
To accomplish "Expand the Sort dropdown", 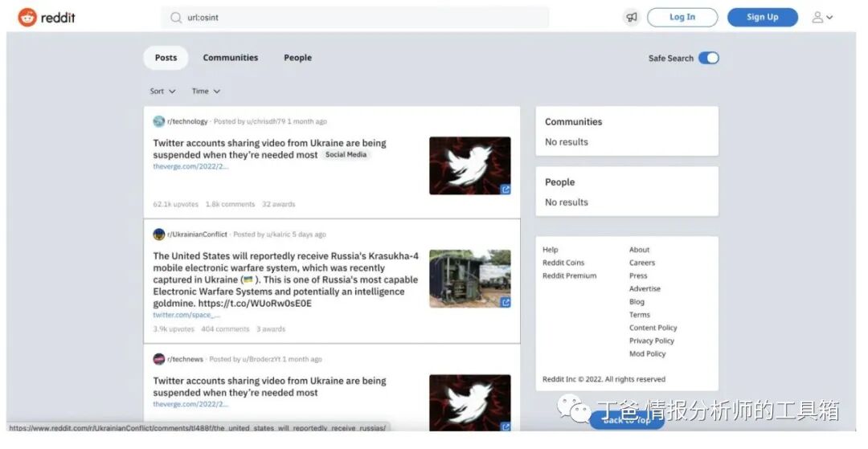I will 162,92.
